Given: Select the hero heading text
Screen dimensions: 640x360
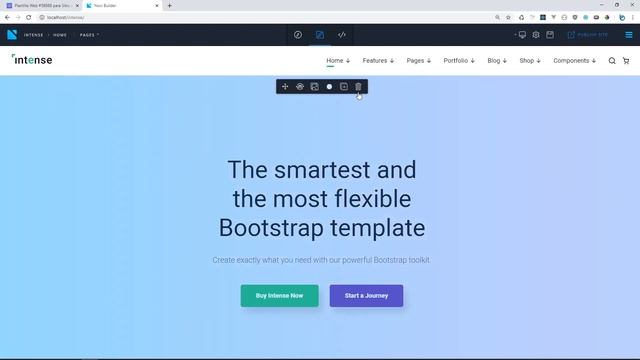Looking at the screenshot, I should [x=322, y=198].
